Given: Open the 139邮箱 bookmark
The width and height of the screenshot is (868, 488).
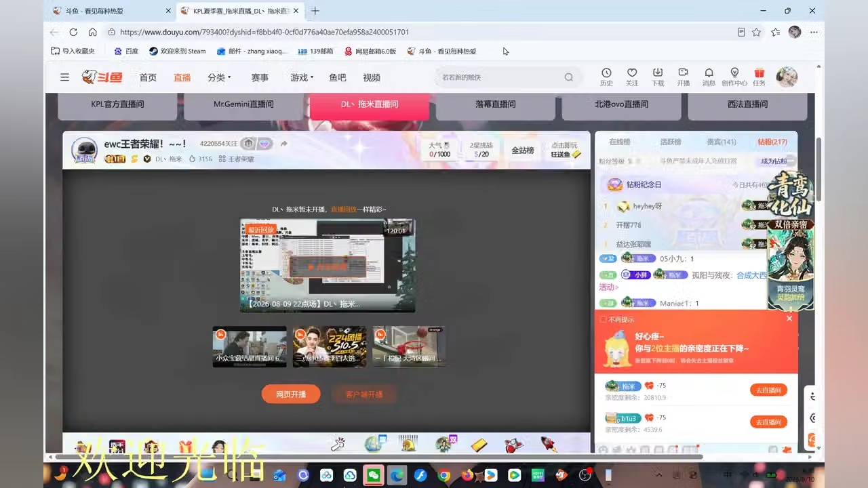Looking at the screenshot, I should tap(315, 51).
